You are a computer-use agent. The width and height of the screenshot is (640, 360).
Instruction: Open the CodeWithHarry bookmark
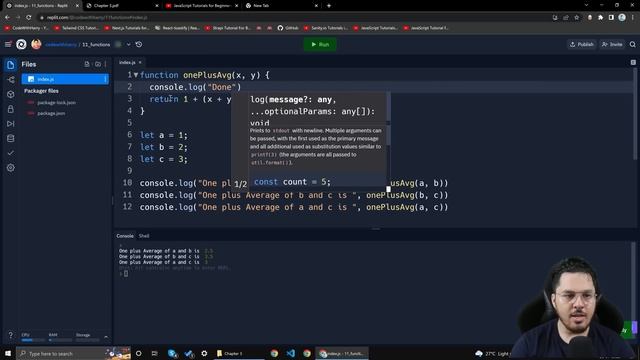pos(26,28)
